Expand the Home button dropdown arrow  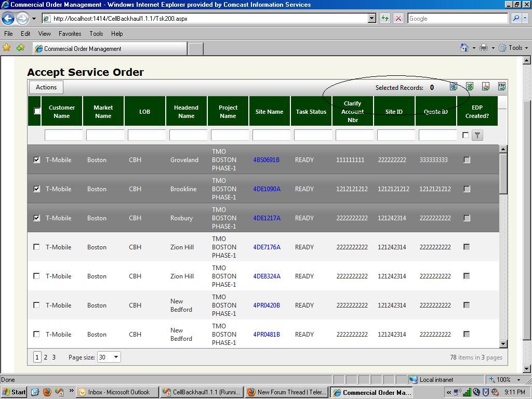(x=474, y=48)
